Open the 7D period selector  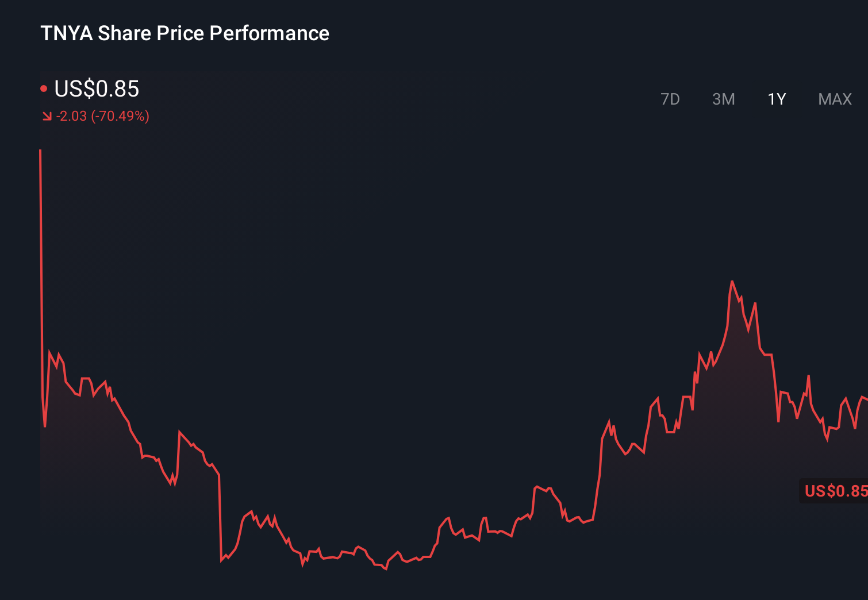pos(671,99)
